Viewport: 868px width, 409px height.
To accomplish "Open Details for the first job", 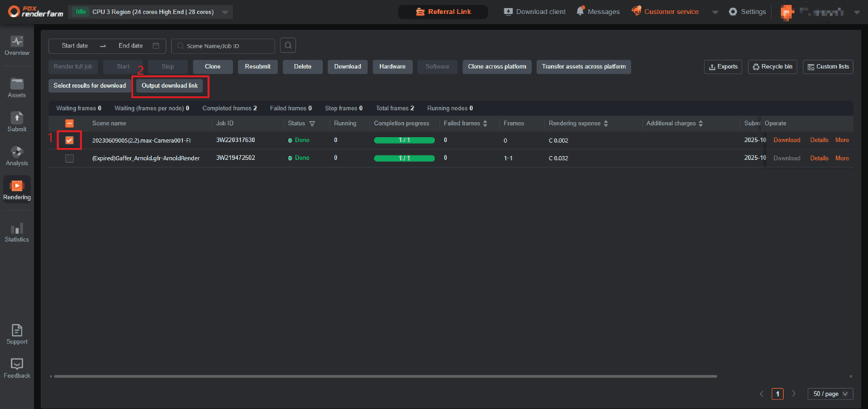I will click(819, 140).
